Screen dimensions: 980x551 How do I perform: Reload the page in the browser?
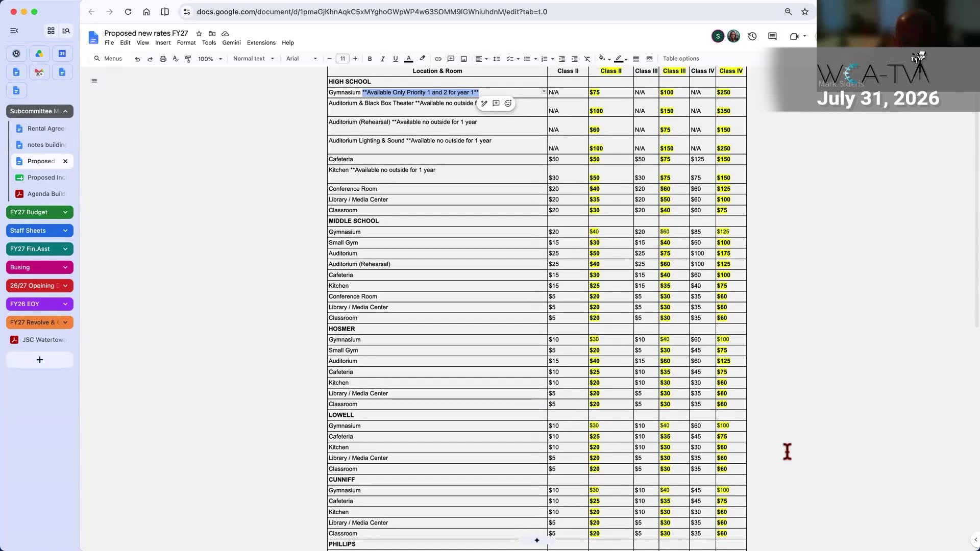pyautogui.click(x=128, y=12)
